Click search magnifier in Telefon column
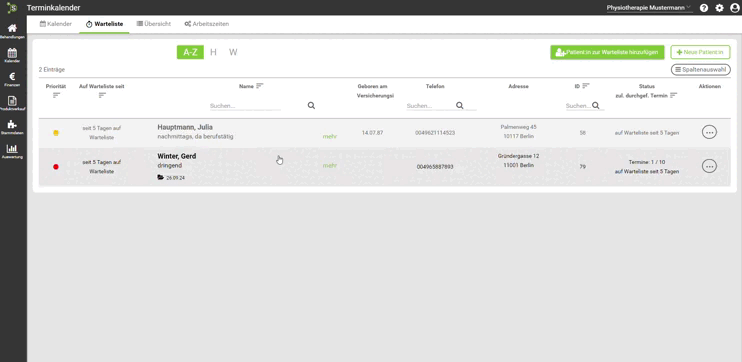742x362 pixels. click(x=459, y=106)
